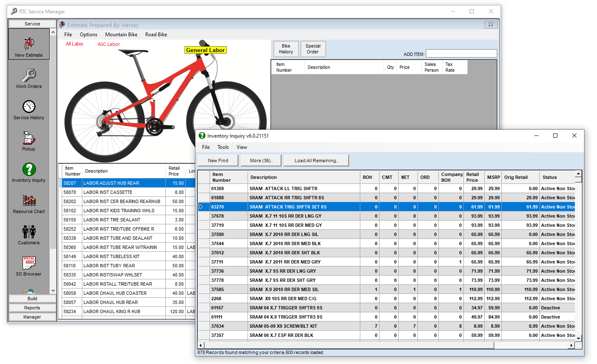The height and width of the screenshot is (364, 597).
Task: Open the Tools menu in Inventory Inquiry
Action: [223, 147]
